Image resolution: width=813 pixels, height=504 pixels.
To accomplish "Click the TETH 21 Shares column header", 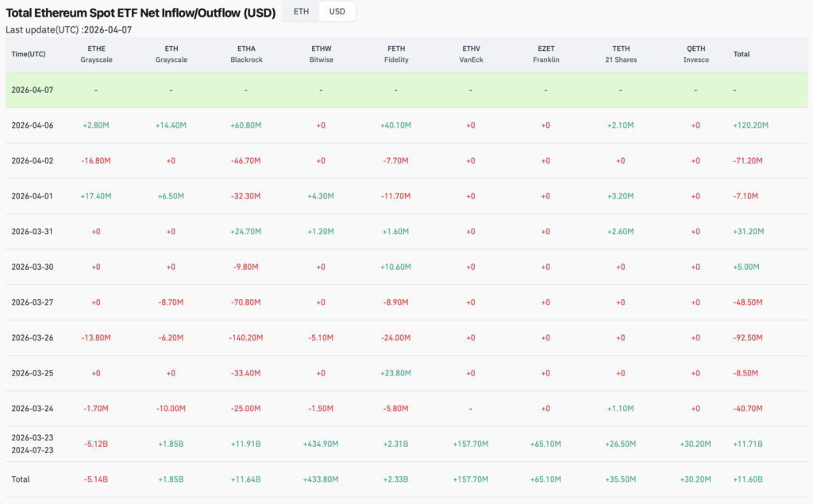I will coord(620,54).
